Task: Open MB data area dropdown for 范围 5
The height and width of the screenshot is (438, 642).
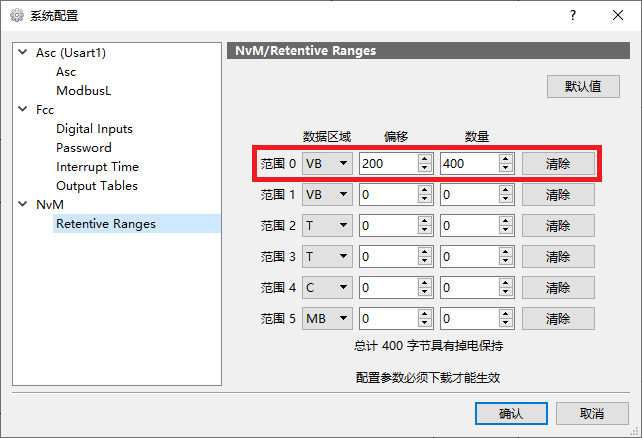Action: [x=327, y=319]
